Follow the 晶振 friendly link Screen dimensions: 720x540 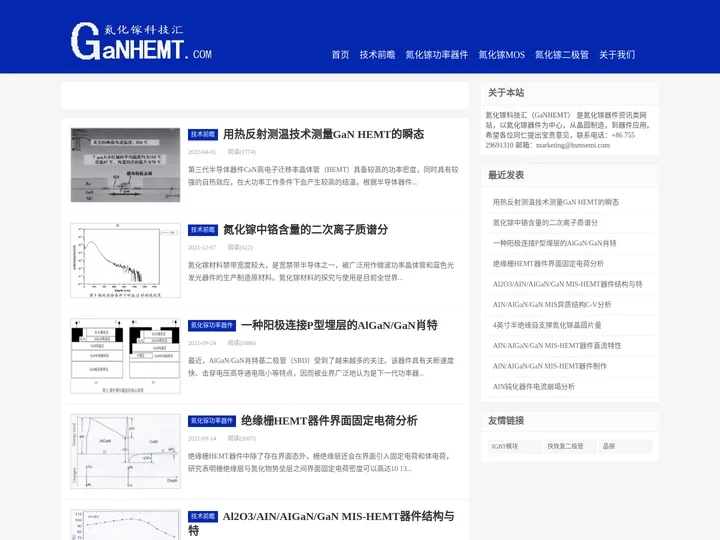[x=625, y=446]
